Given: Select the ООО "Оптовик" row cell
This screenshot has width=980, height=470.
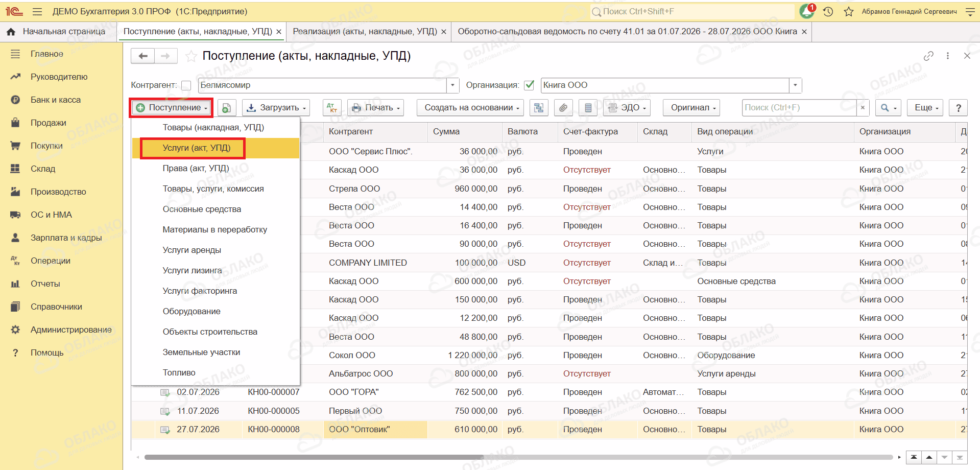Looking at the screenshot, I should click(375, 430).
